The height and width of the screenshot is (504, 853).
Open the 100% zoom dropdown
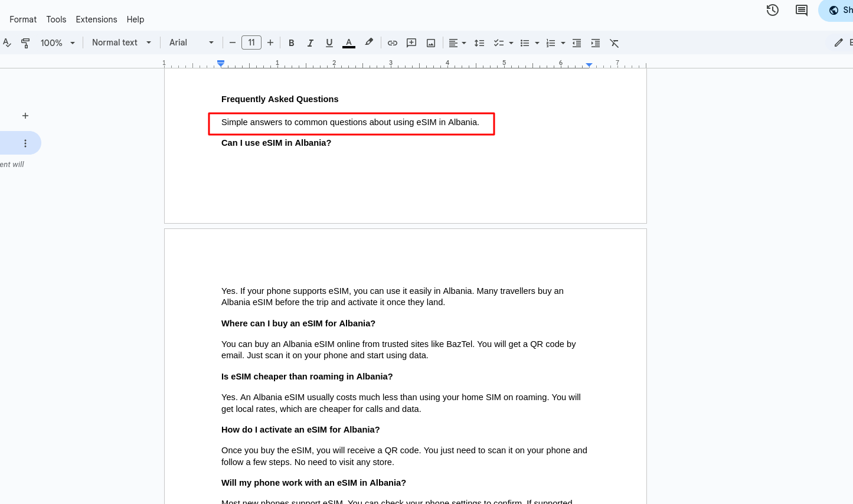pyautogui.click(x=57, y=43)
